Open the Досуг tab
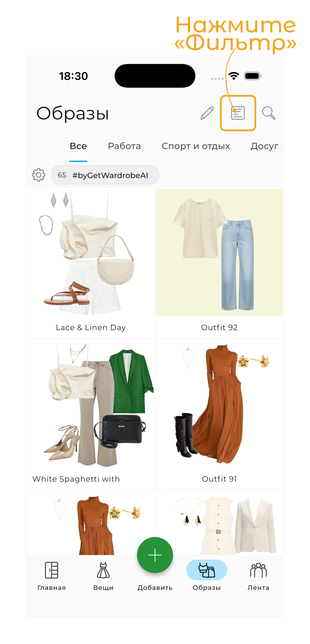Viewport: 310px width, 644px height. click(x=265, y=146)
